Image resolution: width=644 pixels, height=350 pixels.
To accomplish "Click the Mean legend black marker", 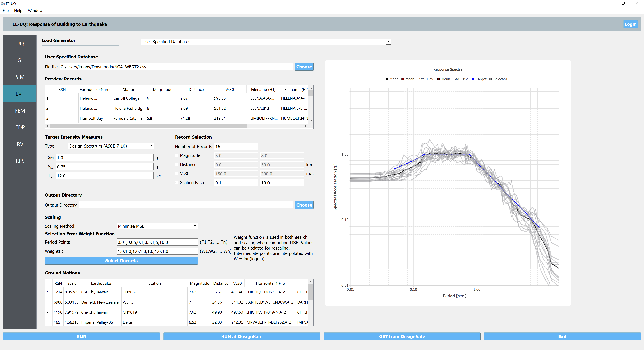I will point(387,79).
